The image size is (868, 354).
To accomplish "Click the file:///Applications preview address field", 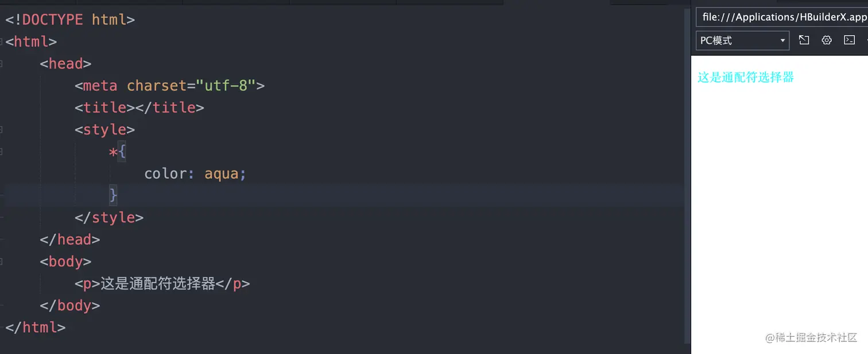I will (x=782, y=17).
